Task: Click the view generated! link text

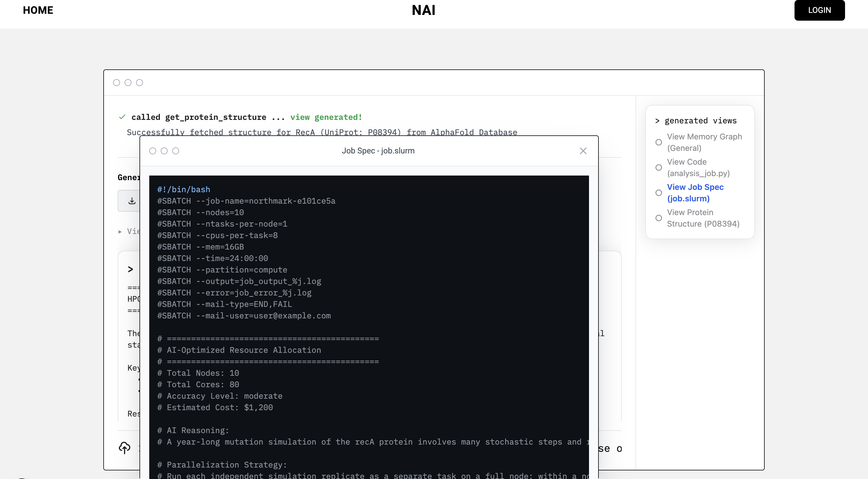Action: pyautogui.click(x=326, y=117)
